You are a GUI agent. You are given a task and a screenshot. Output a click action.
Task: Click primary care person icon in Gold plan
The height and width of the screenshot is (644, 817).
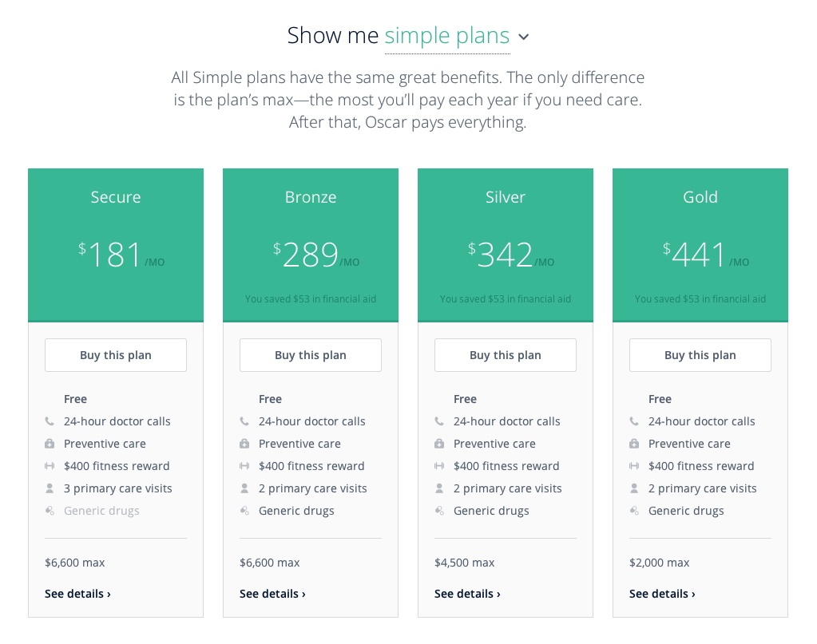(x=634, y=488)
